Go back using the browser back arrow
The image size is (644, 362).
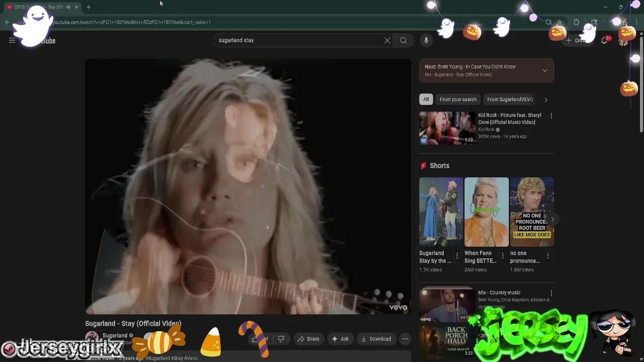pyautogui.click(x=7, y=22)
